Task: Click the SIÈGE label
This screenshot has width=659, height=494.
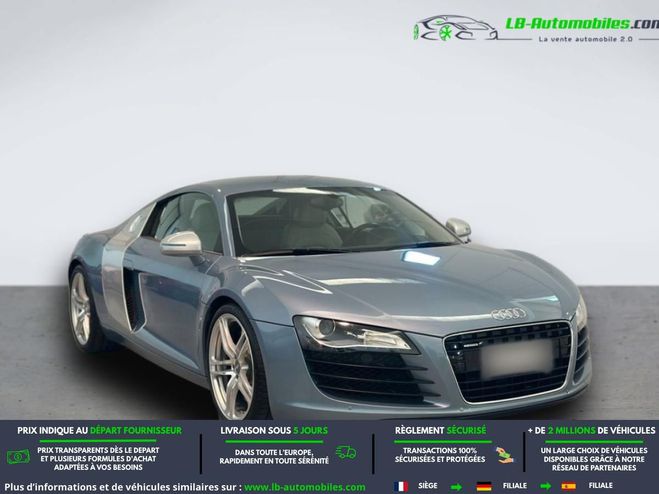Action: [x=428, y=486]
